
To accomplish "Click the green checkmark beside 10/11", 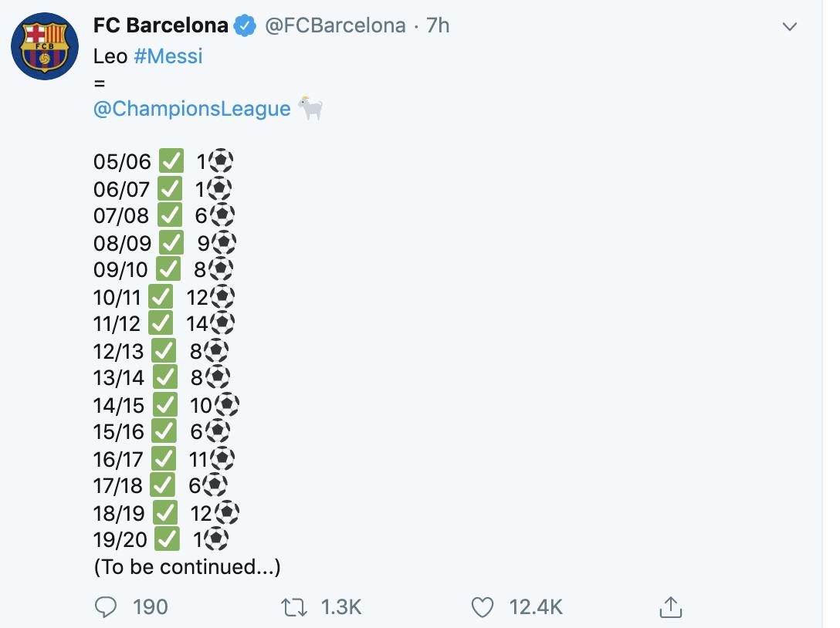I will [161, 297].
